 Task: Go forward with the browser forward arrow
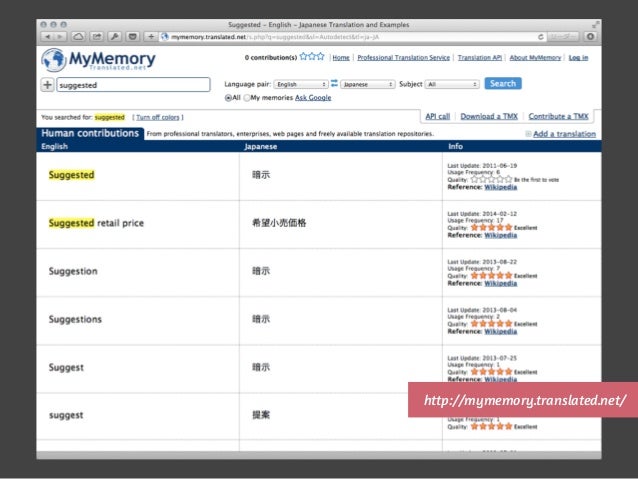60,37
